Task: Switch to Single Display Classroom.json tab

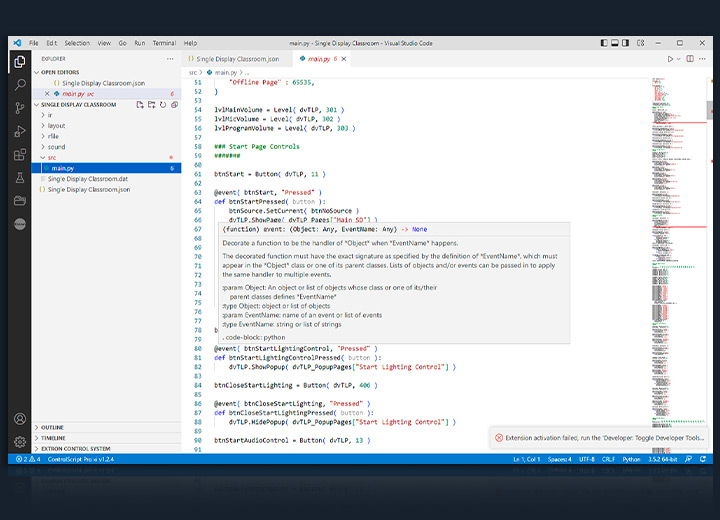Action: 237,59
